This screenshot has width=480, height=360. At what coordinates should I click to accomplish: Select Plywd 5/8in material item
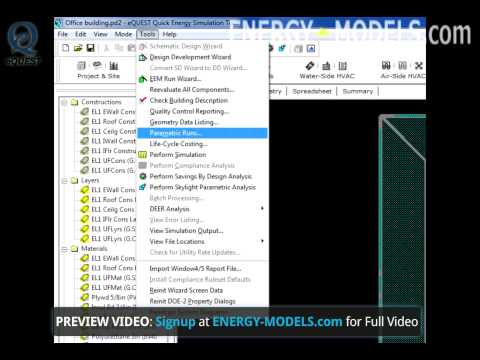click(113, 297)
